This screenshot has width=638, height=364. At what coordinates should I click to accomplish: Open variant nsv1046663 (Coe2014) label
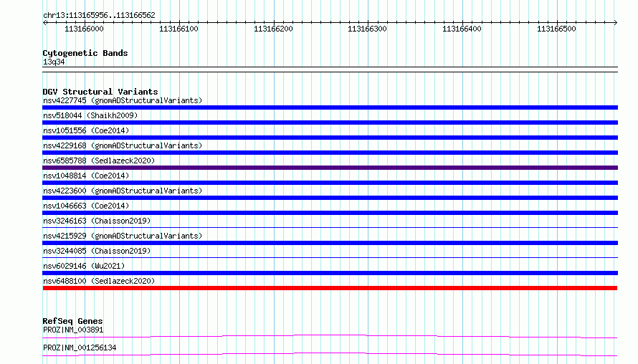[86, 206]
